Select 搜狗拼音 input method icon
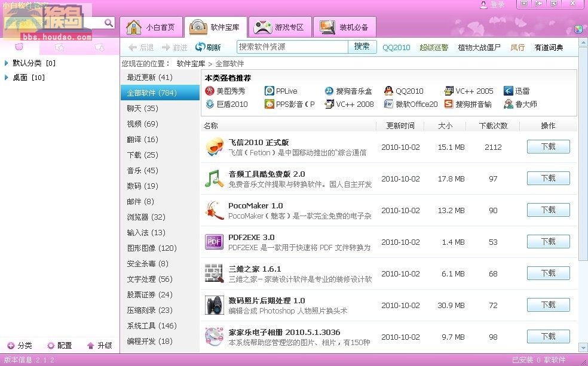This screenshot has width=588, height=366. 449,104
